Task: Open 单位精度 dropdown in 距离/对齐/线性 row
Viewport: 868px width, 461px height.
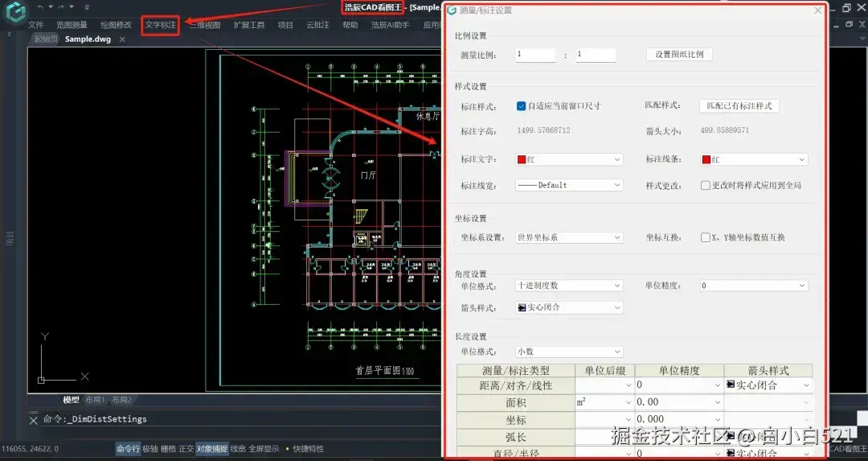Action: (679, 385)
